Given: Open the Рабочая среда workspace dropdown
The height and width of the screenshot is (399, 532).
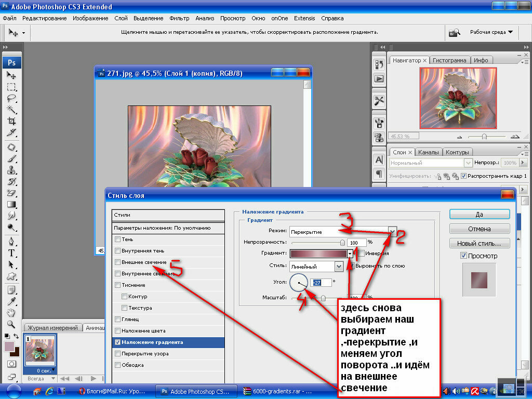Looking at the screenshot, I should [491, 32].
